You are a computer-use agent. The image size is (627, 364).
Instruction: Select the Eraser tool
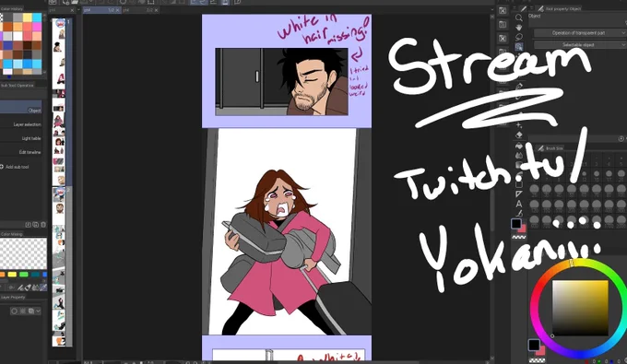pyautogui.click(x=518, y=135)
